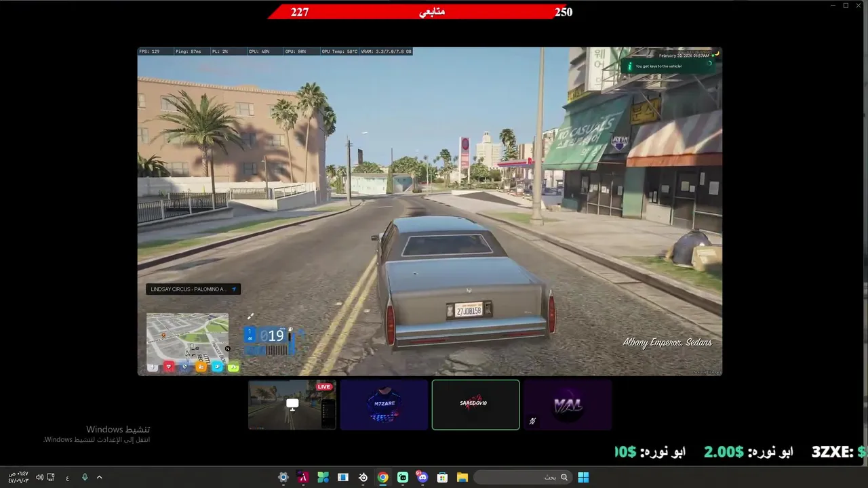Open Discord from the taskbar
This screenshot has width=868, height=488.
422,477
